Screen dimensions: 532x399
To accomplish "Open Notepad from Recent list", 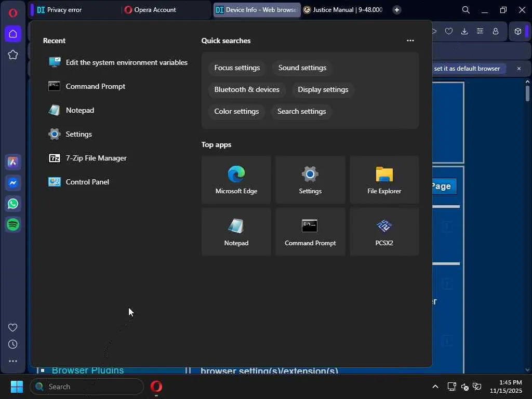I will [117, 110].
